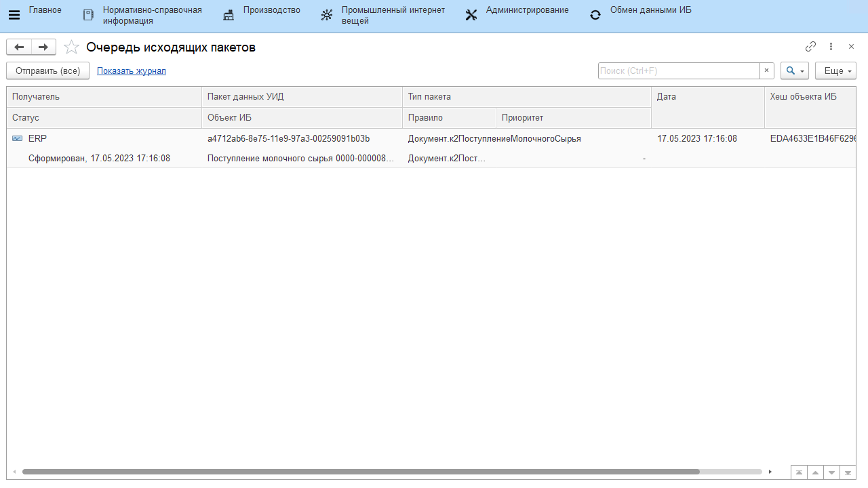Click the ERP row packet icon
The height and width of the screenshot is (488, 868).
(17, 138)
